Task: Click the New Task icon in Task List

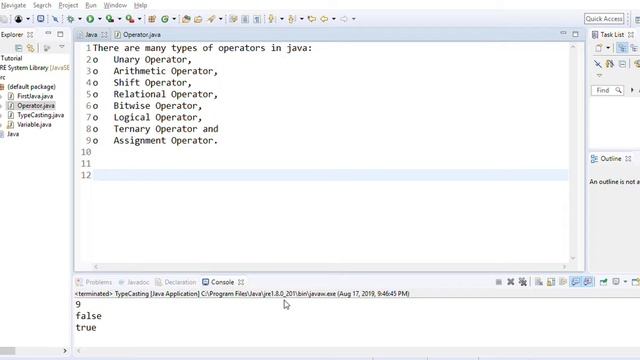Action: [x=599, y=48]
